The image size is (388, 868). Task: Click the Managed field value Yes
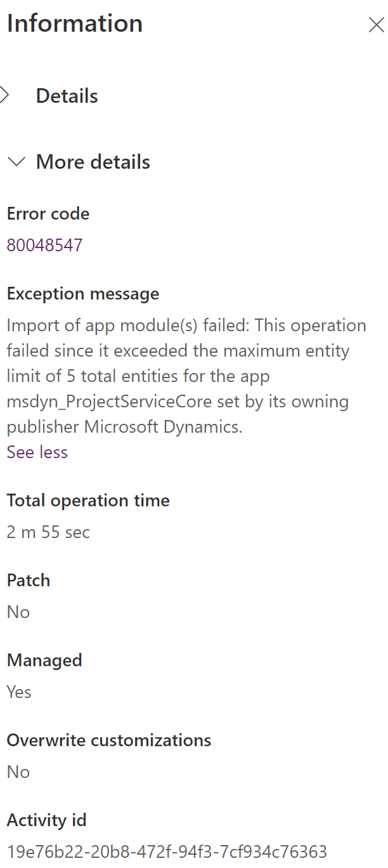click(18, 692)
